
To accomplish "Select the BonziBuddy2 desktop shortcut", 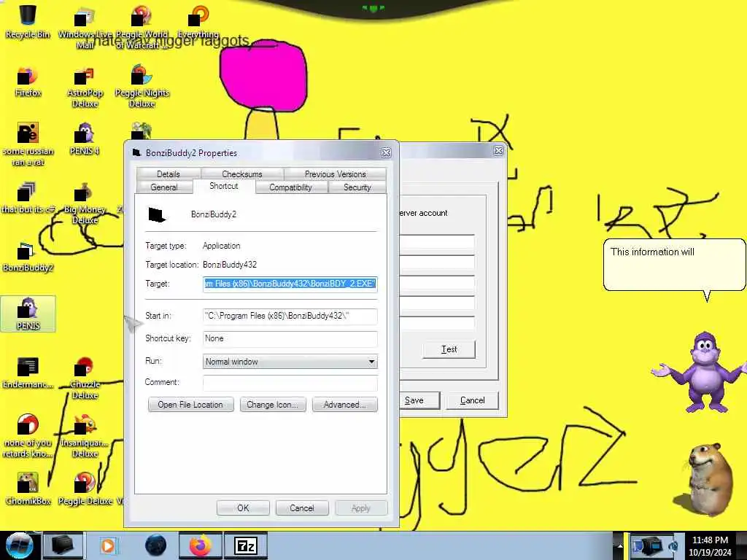I will (28, 257).
